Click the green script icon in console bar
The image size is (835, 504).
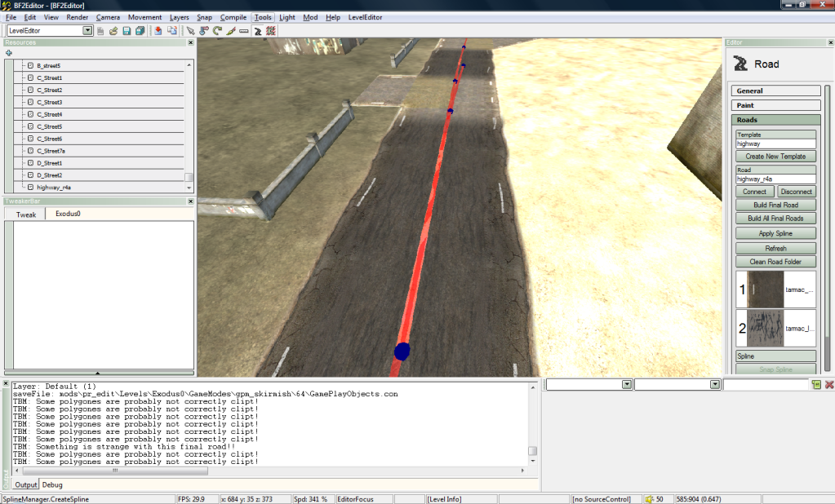tap(816, 384)
